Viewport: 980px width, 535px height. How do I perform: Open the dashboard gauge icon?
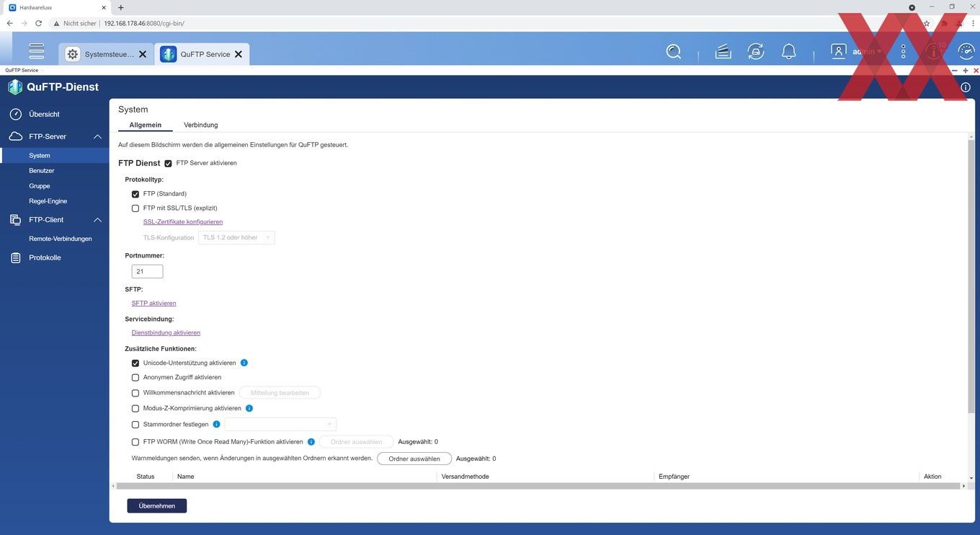click(x=966, y=51)
